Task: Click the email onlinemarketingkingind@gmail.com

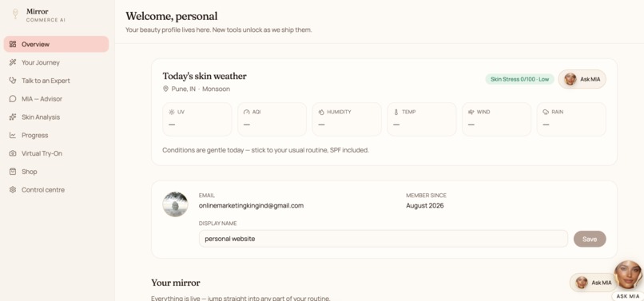Action: pyautogui.click(x=251, y=206)
